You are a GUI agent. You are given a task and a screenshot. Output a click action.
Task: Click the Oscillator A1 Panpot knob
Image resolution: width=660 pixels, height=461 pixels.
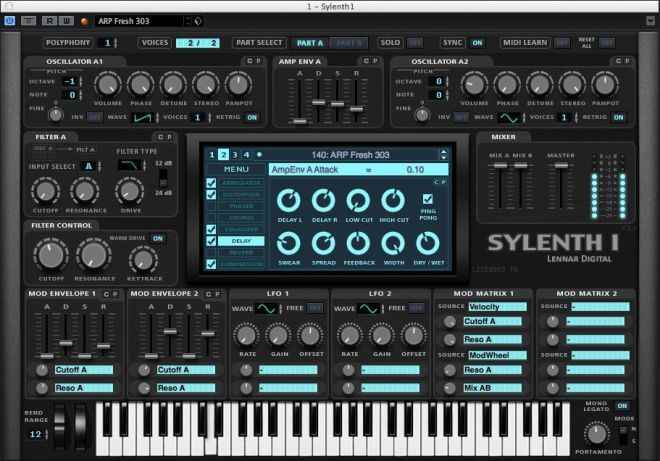pyautogui.click(x=238, y=84)
